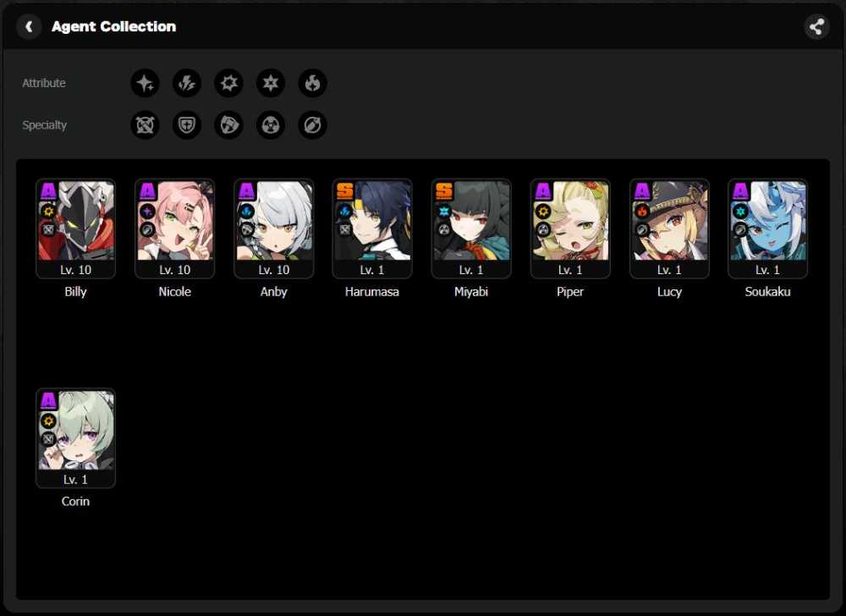Open Lucy's agent card
The height and width of the screenshot is (616, 846).
(x=669, y=228)
